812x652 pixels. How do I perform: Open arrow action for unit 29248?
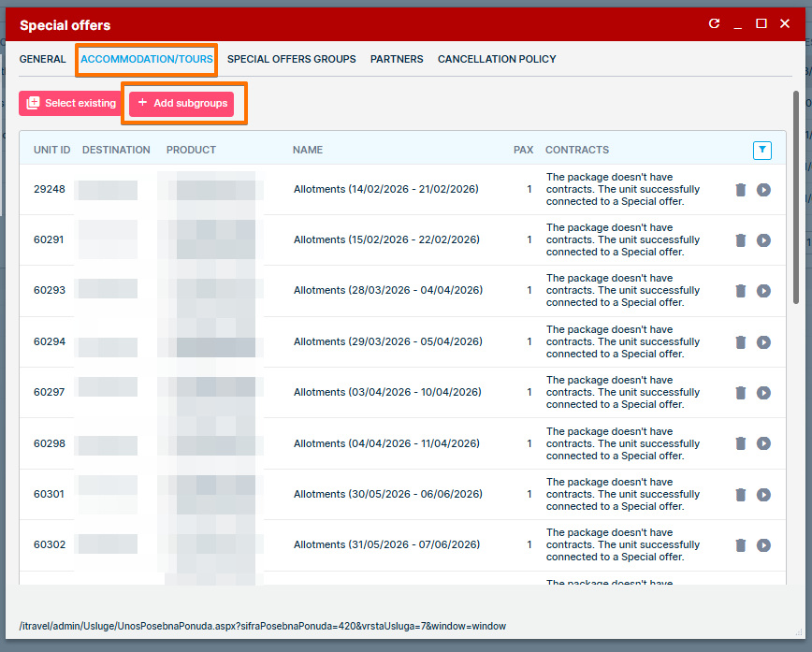763,190
